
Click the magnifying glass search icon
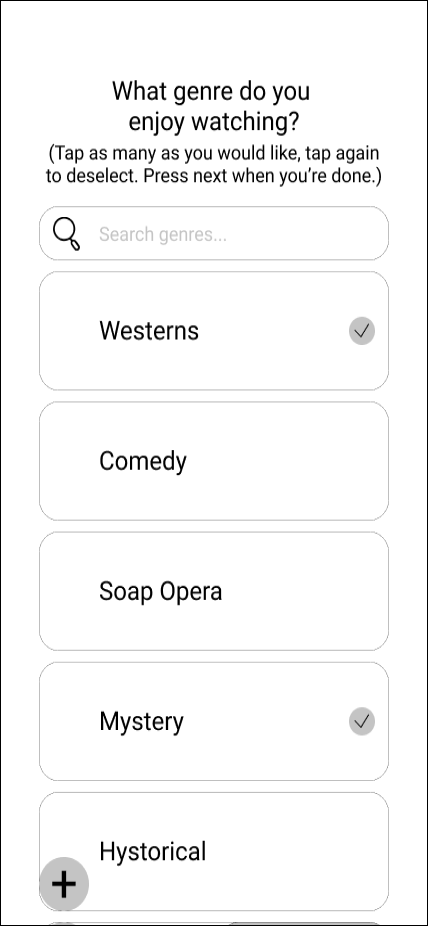[x=66, y=234]
